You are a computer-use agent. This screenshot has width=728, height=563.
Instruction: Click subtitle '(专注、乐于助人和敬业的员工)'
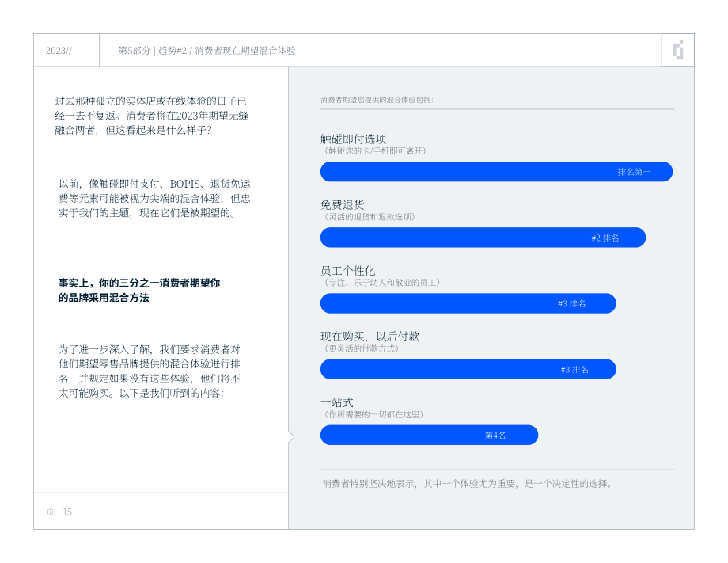tap(381, 283)
